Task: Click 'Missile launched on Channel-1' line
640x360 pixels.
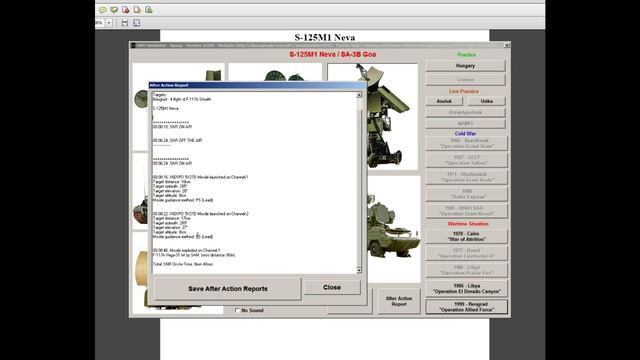Action: pos(200,177)
